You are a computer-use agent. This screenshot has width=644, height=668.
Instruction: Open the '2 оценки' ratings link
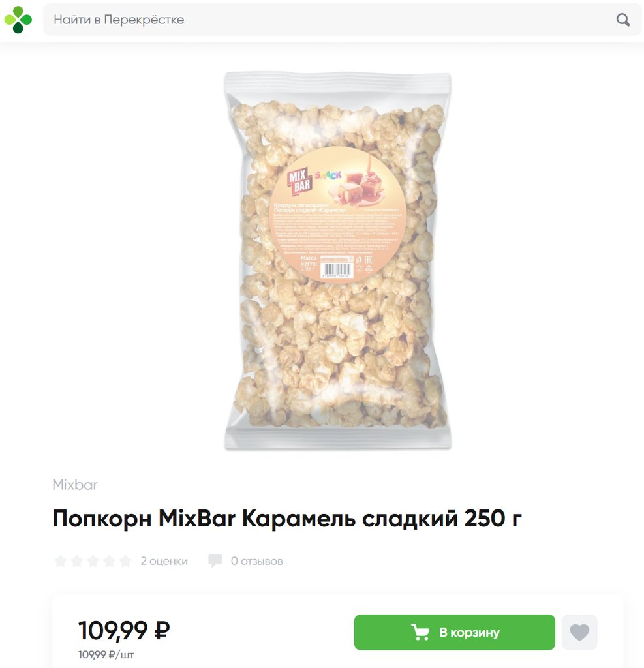[x=164, y=561]
